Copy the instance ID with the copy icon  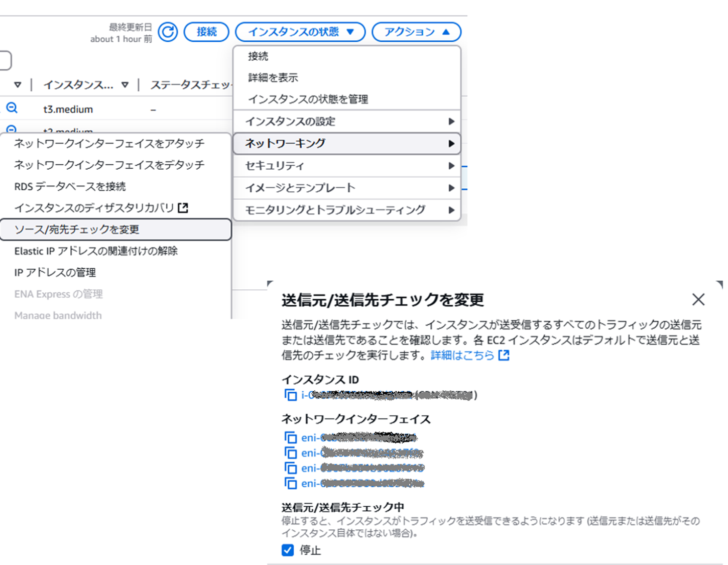click(x=291, y=395)
